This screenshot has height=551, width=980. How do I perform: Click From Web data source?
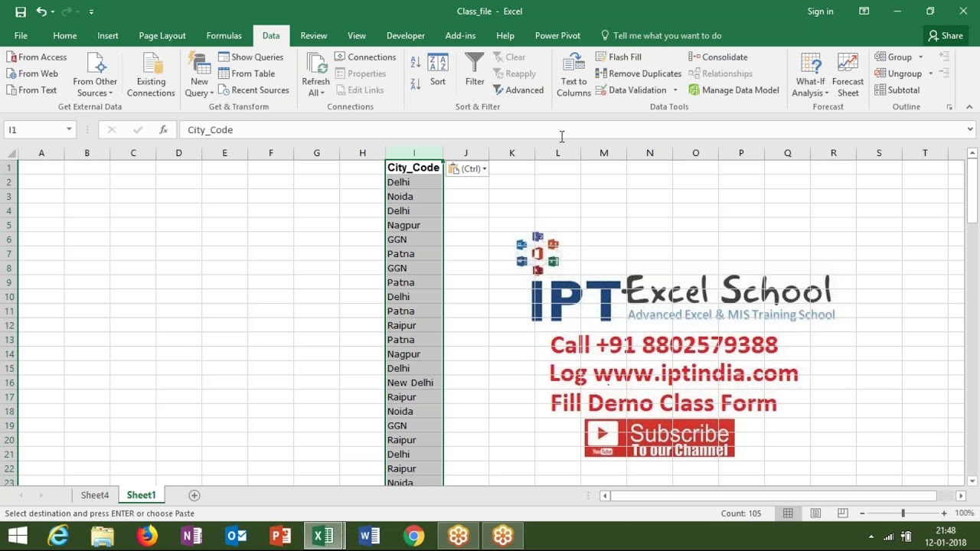(x=31, y=73)
